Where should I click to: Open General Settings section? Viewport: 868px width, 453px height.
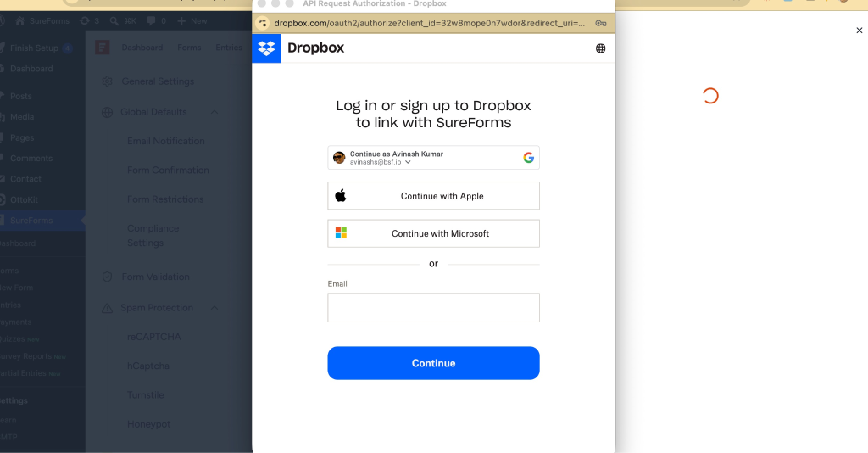click(158, 81)
